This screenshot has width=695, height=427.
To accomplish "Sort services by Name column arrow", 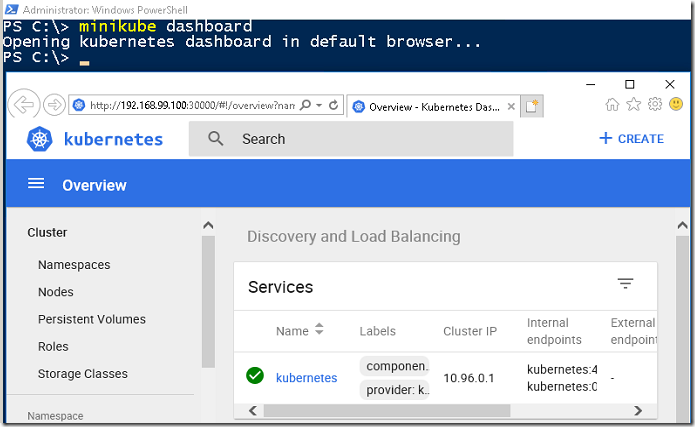I will click(x=319, y=329).
